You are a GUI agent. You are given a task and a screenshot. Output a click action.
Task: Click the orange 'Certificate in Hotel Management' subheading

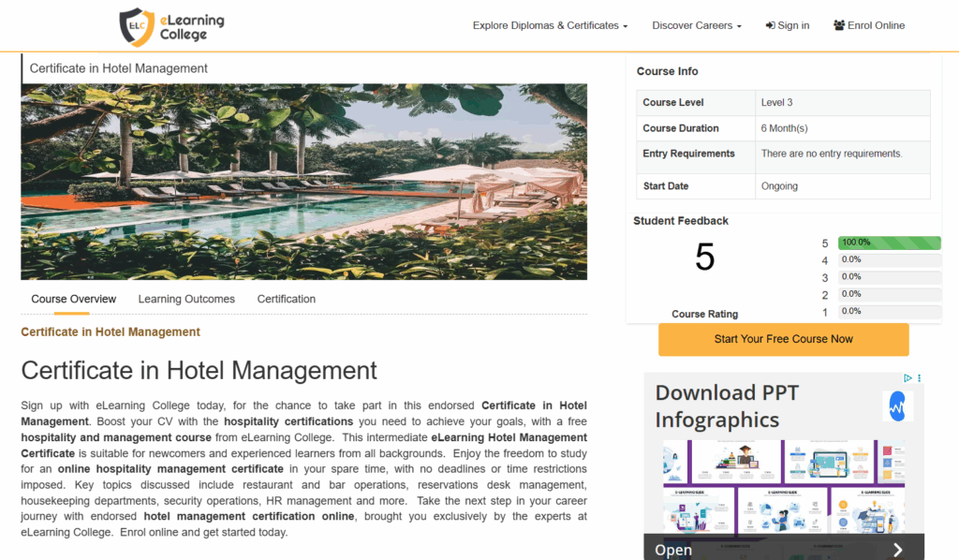[x=111, y=332]
